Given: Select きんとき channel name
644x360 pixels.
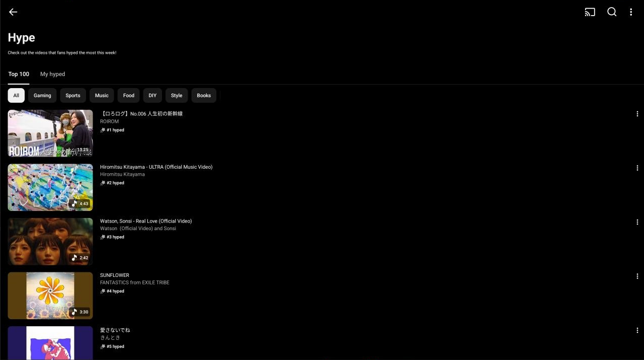Looking at the screenshot, I should tap(110, 338).
